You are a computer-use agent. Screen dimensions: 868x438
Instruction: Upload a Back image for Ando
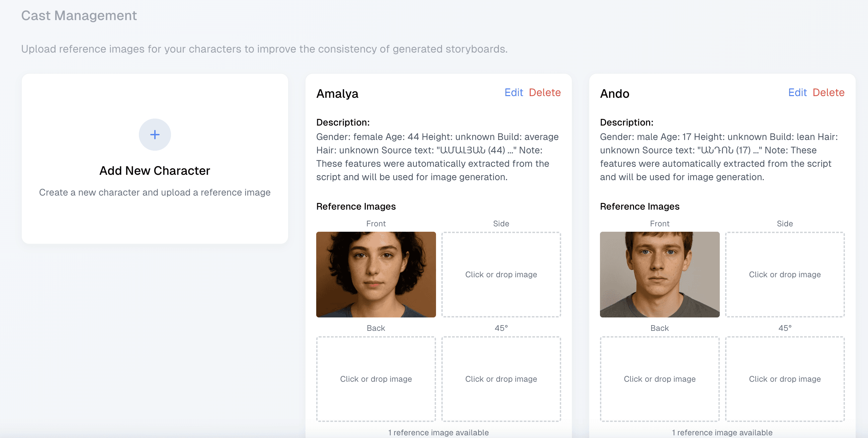pyautogui.click(x=660, y=379)
